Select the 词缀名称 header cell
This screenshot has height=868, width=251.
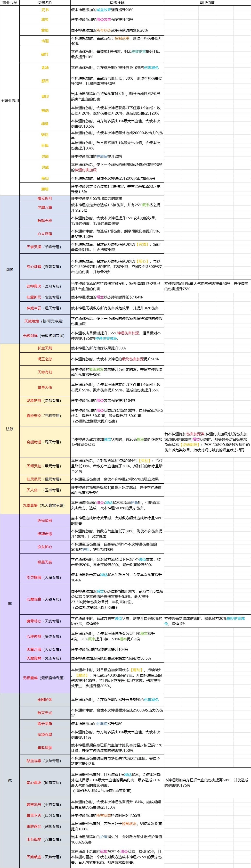click(x=45, y=3)
